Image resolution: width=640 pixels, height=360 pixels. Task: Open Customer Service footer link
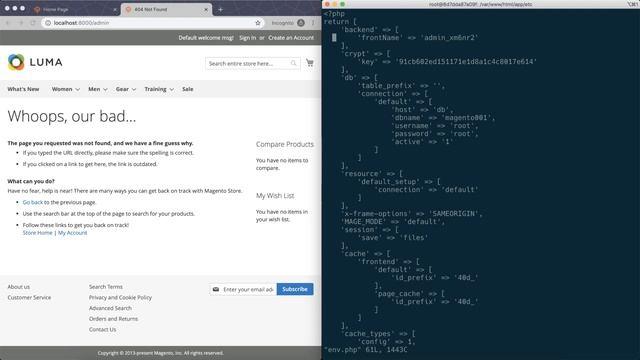(x=29, y=297)
